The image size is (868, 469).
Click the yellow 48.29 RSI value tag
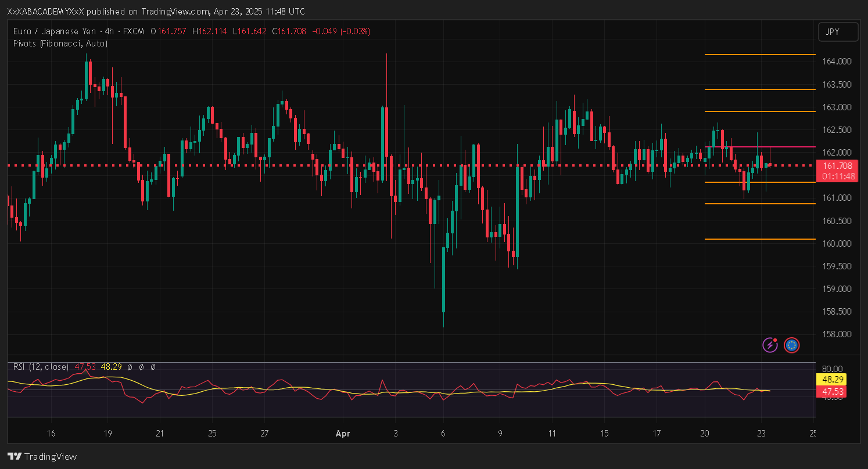coord(830,380)
